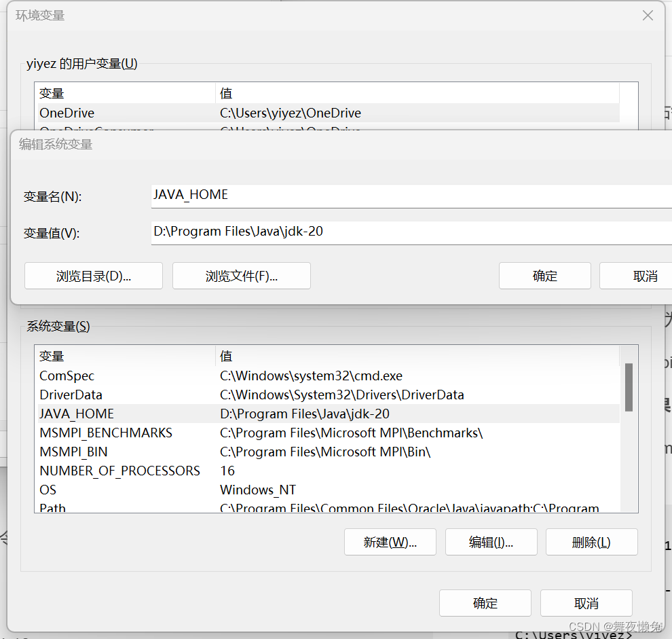Viewport: 672px width, 639px height.
Task: Click the 变量值 input with D:\Program Files\Java\jdk-20
Action: point(411,233)
